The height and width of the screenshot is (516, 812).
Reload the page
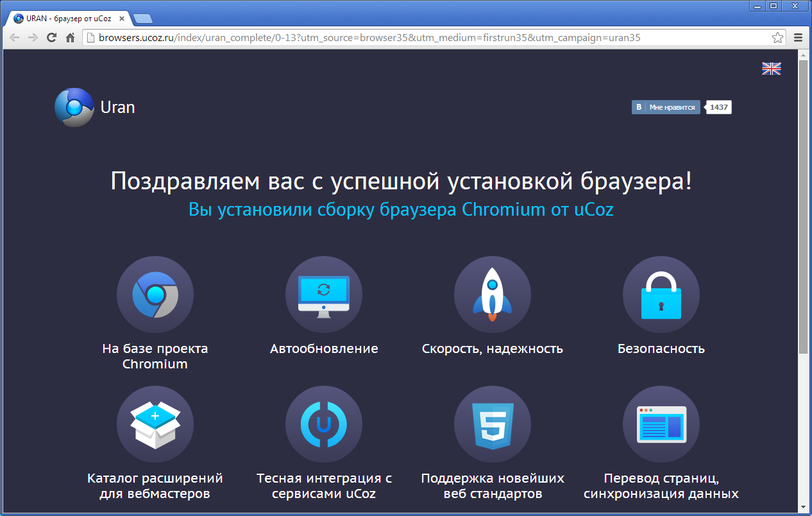(52, 38)
